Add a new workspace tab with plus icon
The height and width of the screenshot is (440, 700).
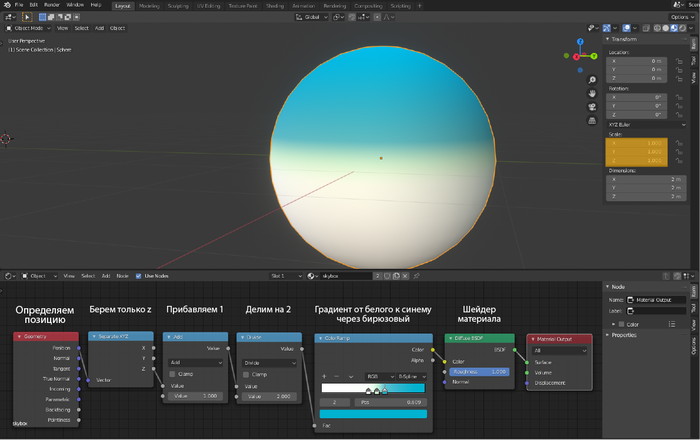pos(420,6)
